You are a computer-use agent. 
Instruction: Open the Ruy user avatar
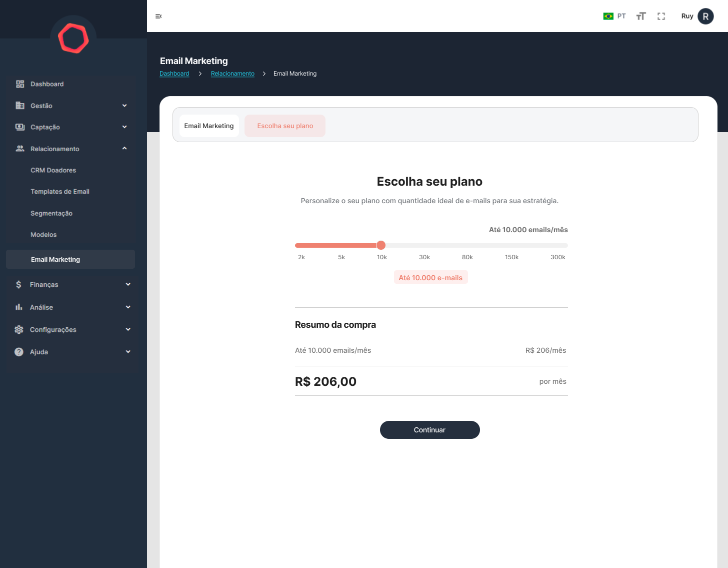[705, 17]
